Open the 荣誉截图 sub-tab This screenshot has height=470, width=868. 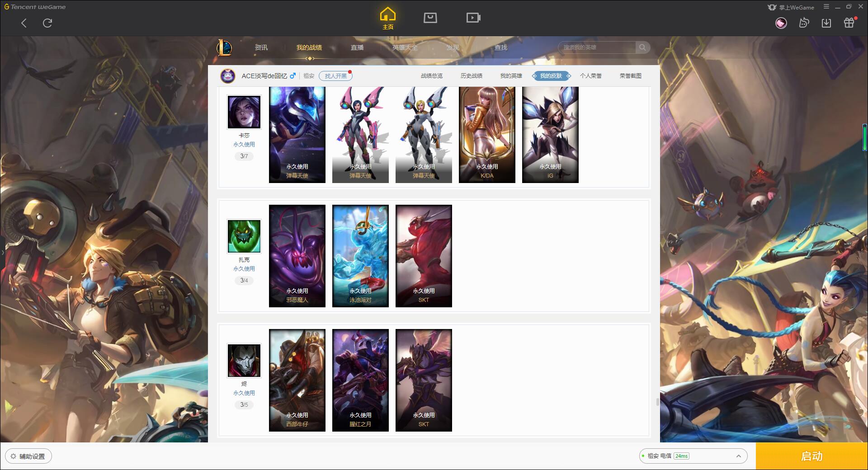[631, 76]
